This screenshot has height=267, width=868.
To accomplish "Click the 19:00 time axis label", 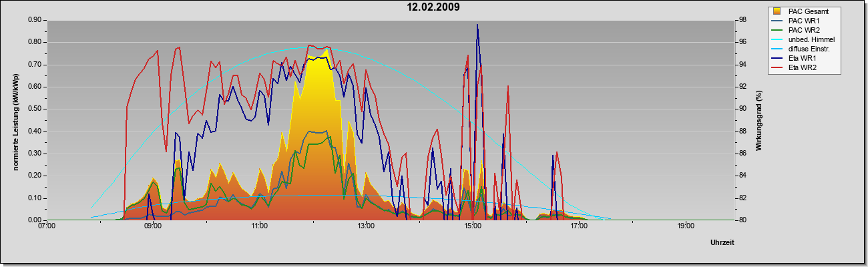I will tap(686, 226).
